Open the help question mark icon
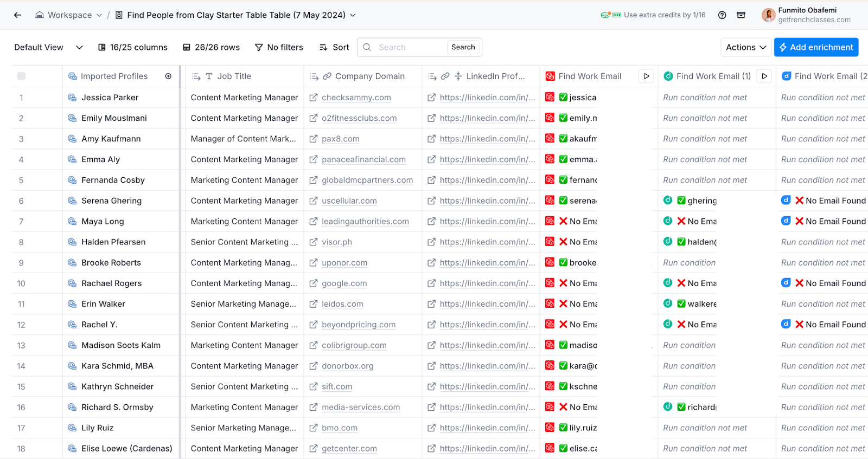The image size is (868, 459). point(722,15)
